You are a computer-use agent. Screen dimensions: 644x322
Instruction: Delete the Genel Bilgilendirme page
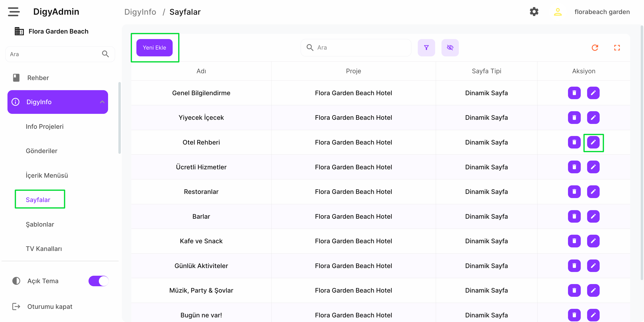[574, 93]
